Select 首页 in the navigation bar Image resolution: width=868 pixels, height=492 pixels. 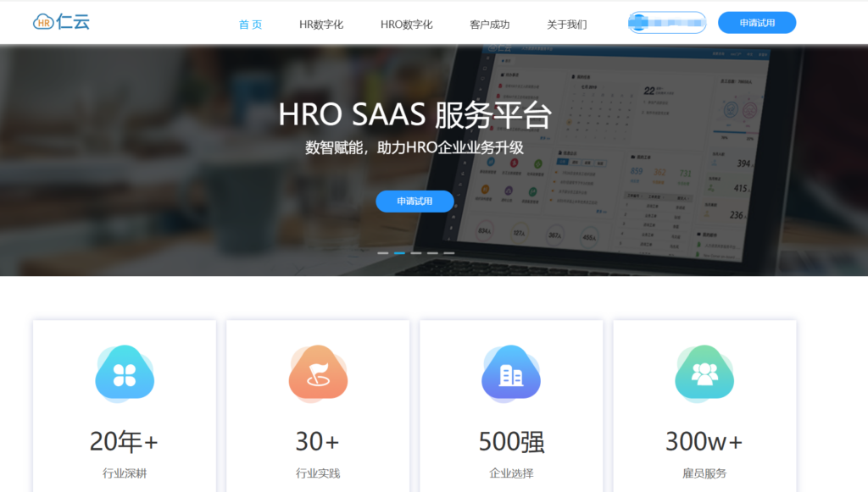(250, 24)
